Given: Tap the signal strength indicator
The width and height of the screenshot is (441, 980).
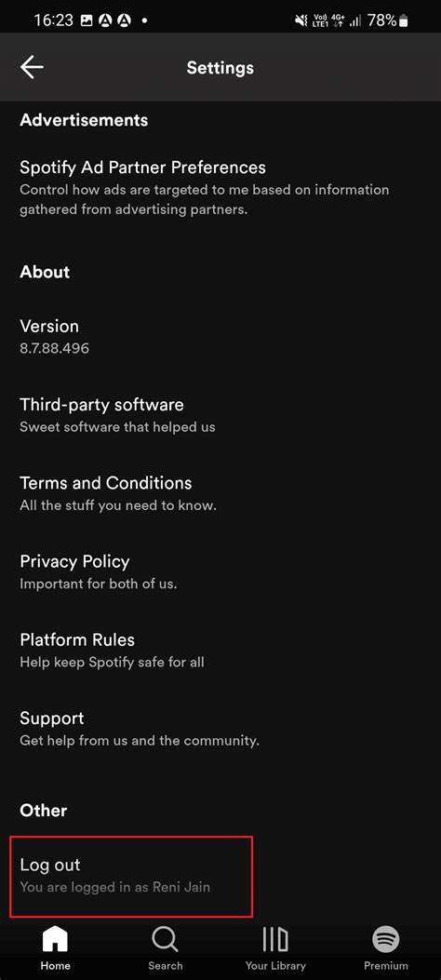Looking at the screenshot, I should click(355, 21).
